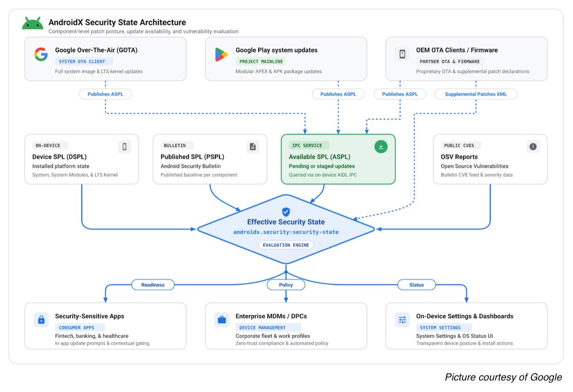Click the Google Over-The-Air (GOTA) heading
The image size is (573, 392).
96,50
